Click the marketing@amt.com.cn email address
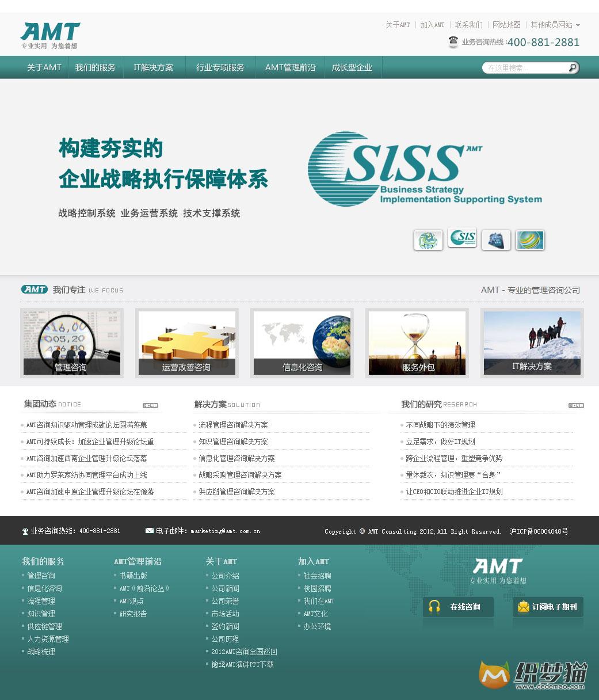This screenshot has height=700, width=599. click(x=226, y=531)
